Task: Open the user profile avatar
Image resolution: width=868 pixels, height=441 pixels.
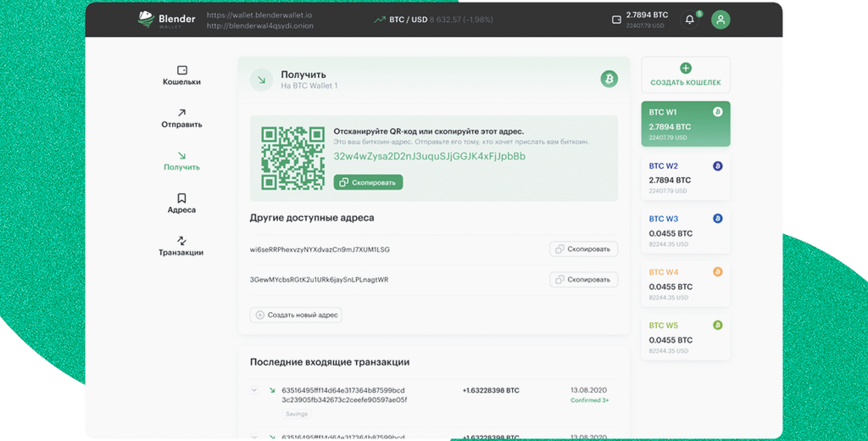Action: tap(721, 20)
